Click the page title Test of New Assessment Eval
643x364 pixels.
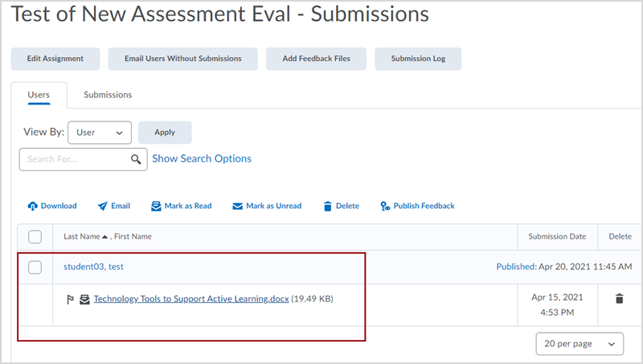[x=219, y=14]
